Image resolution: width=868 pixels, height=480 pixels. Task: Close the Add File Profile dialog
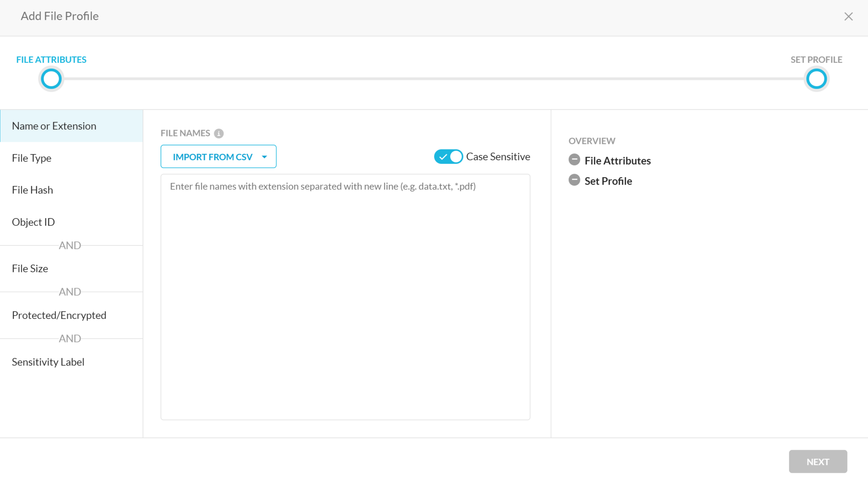click(849, 16)
